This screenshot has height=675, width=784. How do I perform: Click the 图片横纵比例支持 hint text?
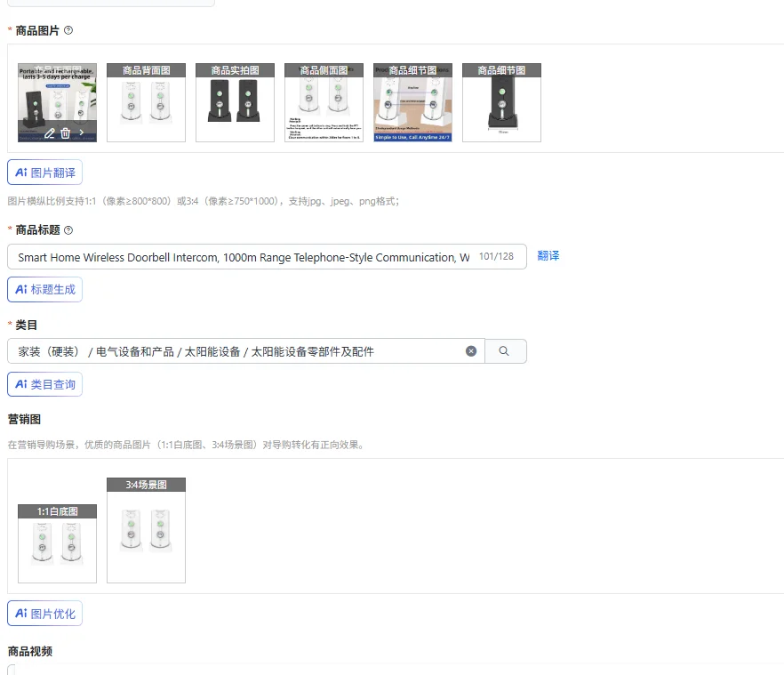coord(203,201)
